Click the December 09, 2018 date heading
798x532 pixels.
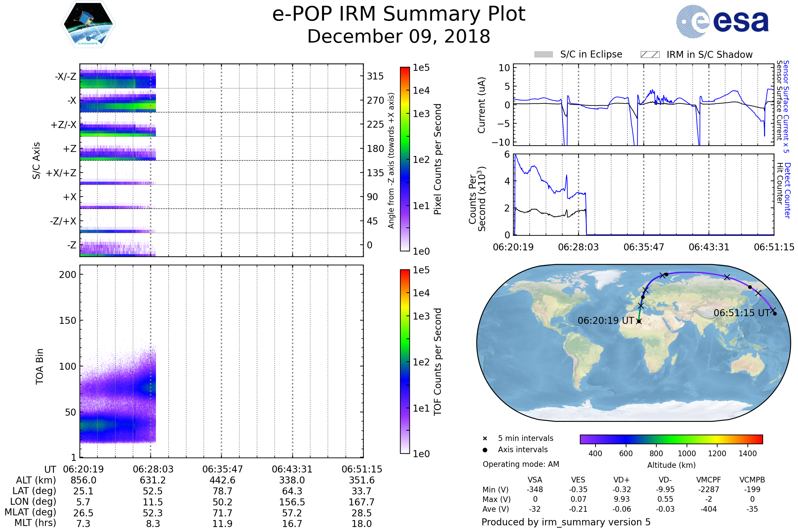pyautogui.click(x=399, y=37)
